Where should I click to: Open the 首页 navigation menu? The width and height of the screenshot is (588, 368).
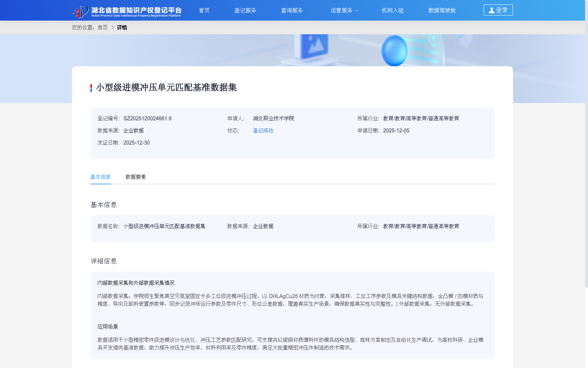click(204, 10)
